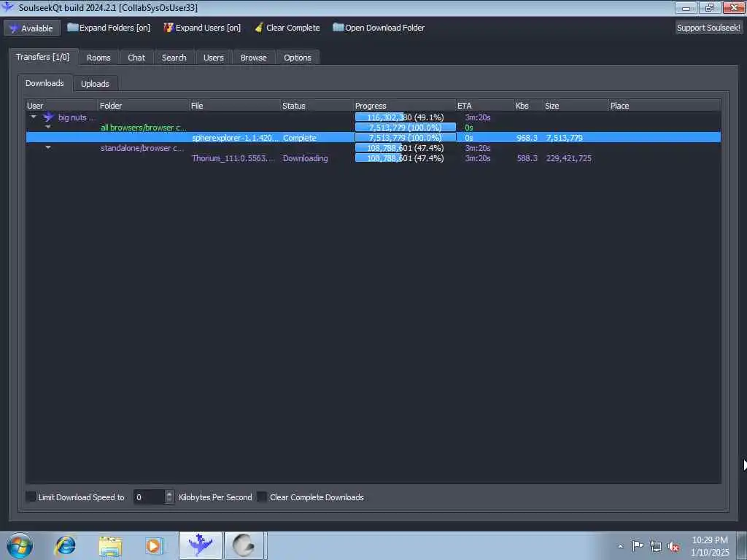Click Thorium file's 47.4% progress bar

(x=405, y=158)
